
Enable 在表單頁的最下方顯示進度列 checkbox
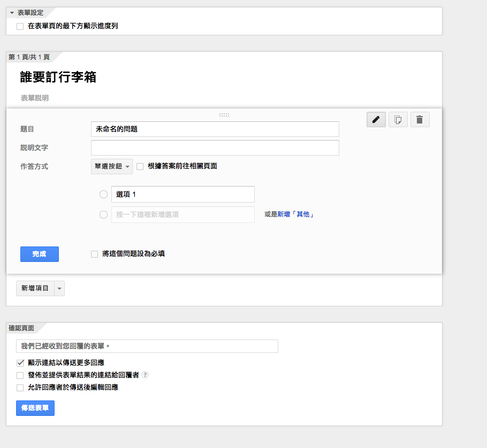point(20,26)
